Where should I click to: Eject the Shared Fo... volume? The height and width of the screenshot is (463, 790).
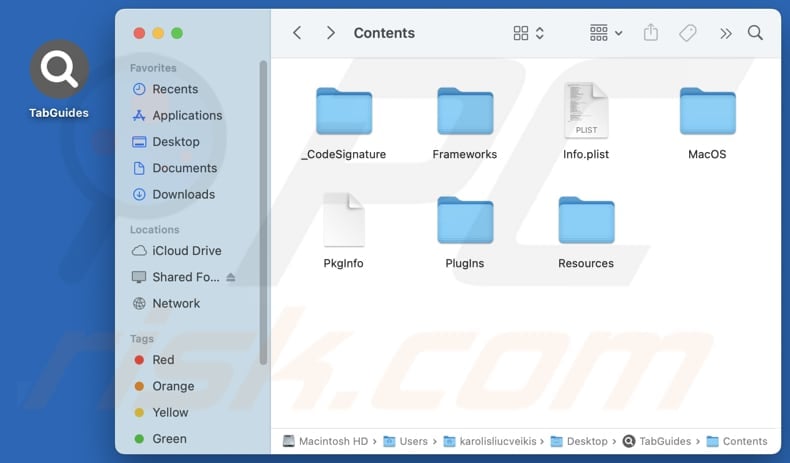point(231,277)
